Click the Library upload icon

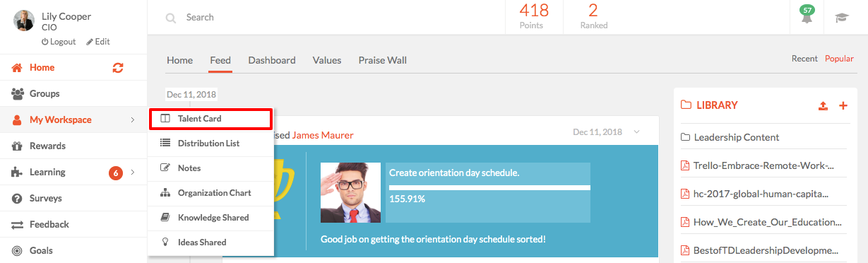tap(823, 105)
